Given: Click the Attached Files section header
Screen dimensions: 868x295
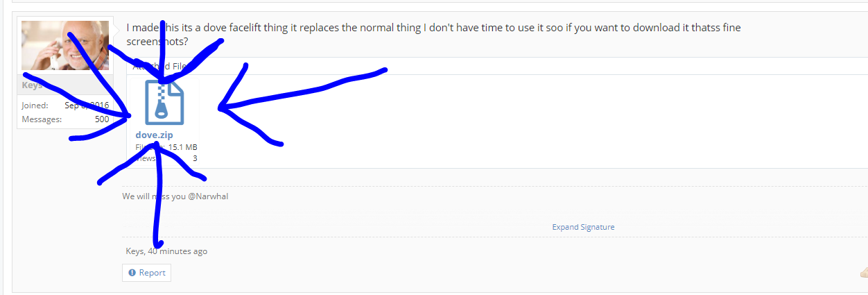Looking at the screenshot, I should point(160,67).
